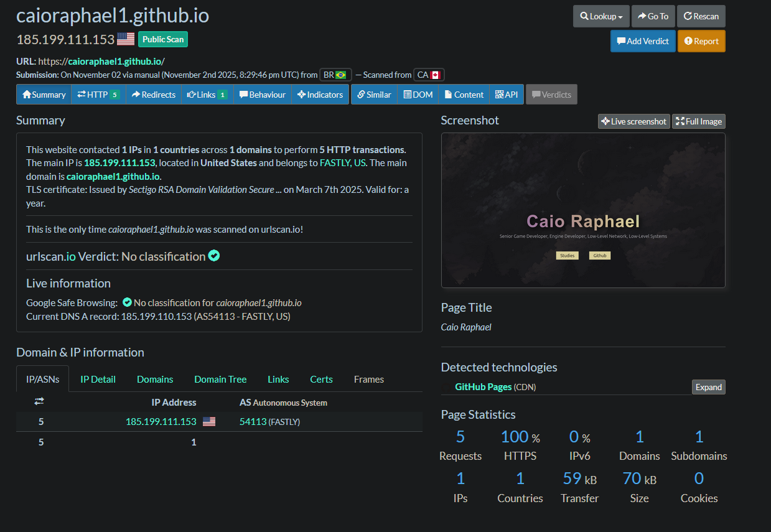Open the Certs tab
This screenshot has width=771, height=532.
point(321,379)
